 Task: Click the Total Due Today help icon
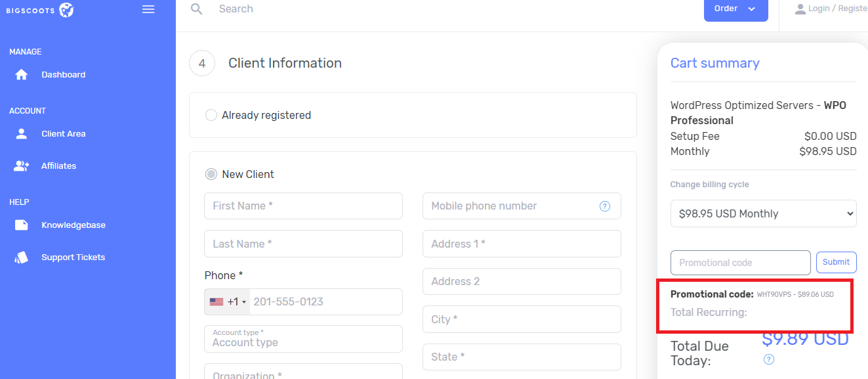coord(769,359)
